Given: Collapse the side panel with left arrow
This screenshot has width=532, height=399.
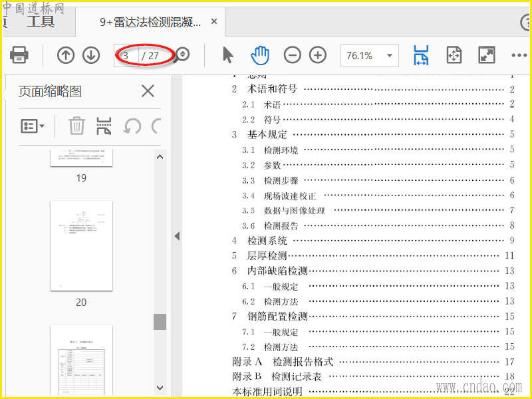Looking at the screenshot, I should 177,236.
